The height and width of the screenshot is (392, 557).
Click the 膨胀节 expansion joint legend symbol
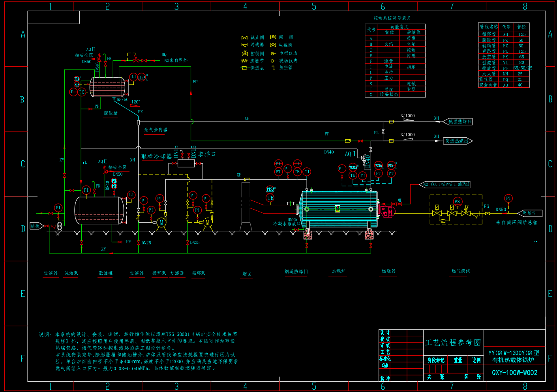click(x=244, y=61)
